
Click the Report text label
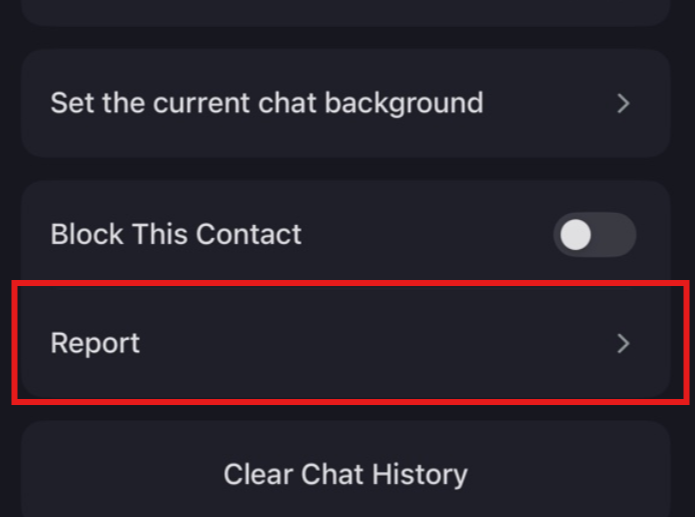point(95,344)
